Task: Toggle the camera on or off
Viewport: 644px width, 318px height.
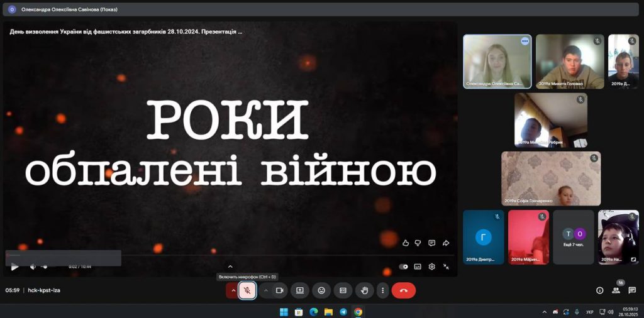Action: pos(280,290)
